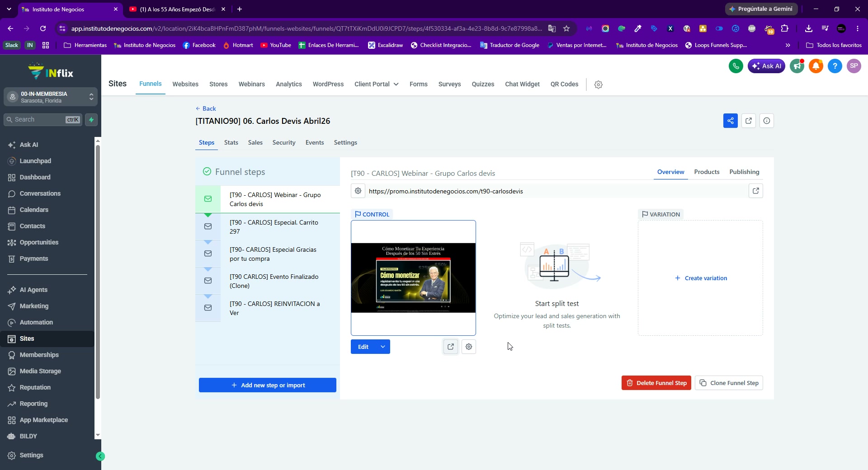Screen dimensions: 868x470
Task: Expand the Client Portal menu
Action: click(x=377, y=84)
